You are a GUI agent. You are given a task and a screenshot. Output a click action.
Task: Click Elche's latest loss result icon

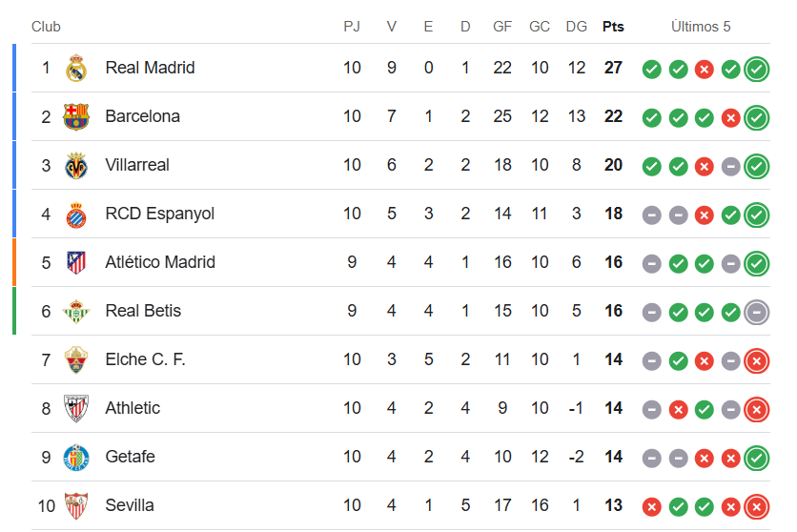[757, 360]
